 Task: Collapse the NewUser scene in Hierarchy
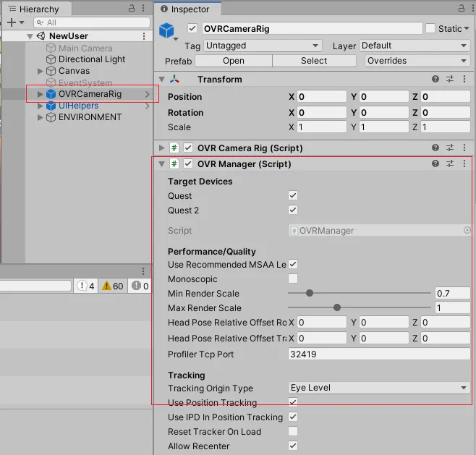[x=30, y=36]
